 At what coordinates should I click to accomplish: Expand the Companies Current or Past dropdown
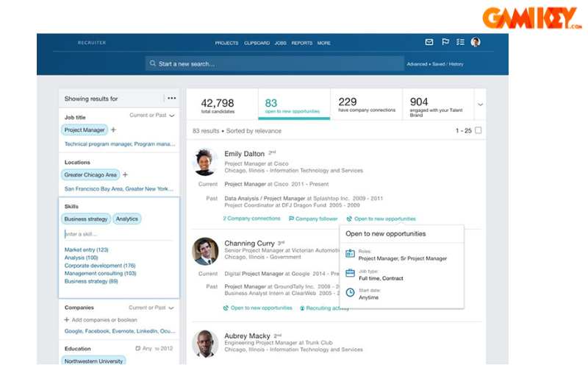(151, 308)
